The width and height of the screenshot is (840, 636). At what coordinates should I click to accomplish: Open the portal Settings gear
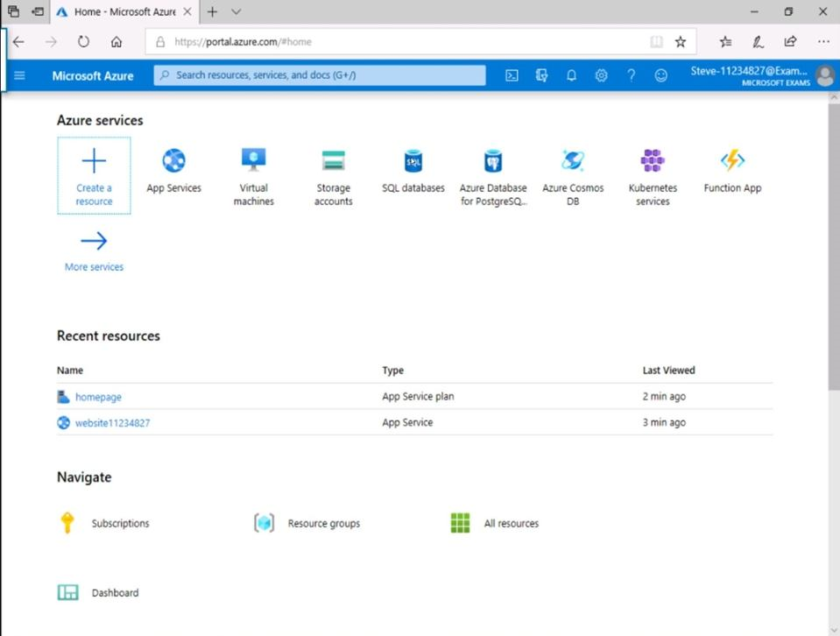pos(601,75)
